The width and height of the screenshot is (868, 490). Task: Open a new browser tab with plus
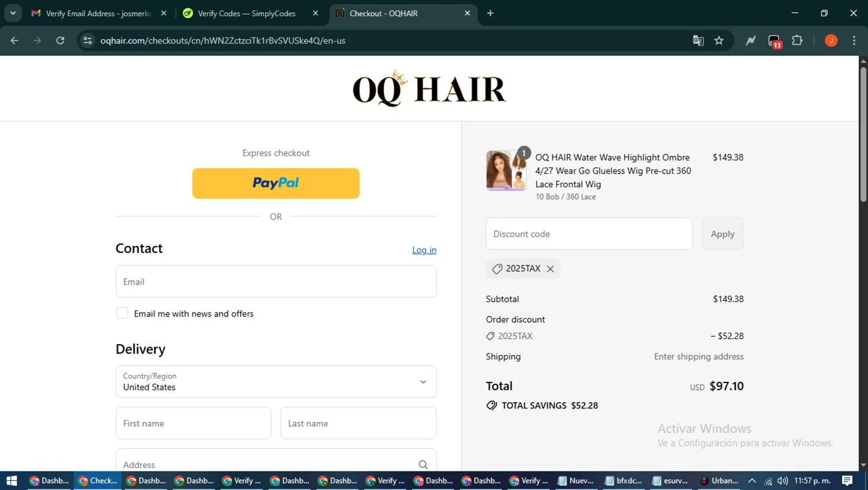490,13
